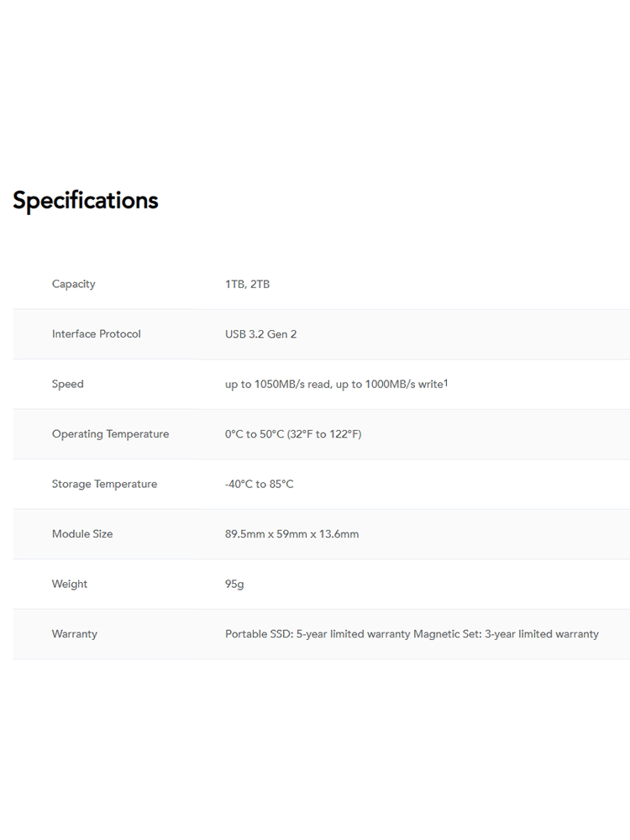
Task: Click the 89.5mm x 59mm x 13.6mm value
Action: pyautogui.click(x=292, y=533)
